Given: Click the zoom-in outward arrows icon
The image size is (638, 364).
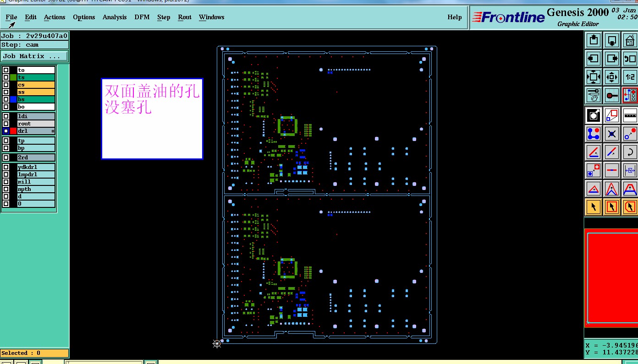Looking at the screenshot, I should point(594,77).
